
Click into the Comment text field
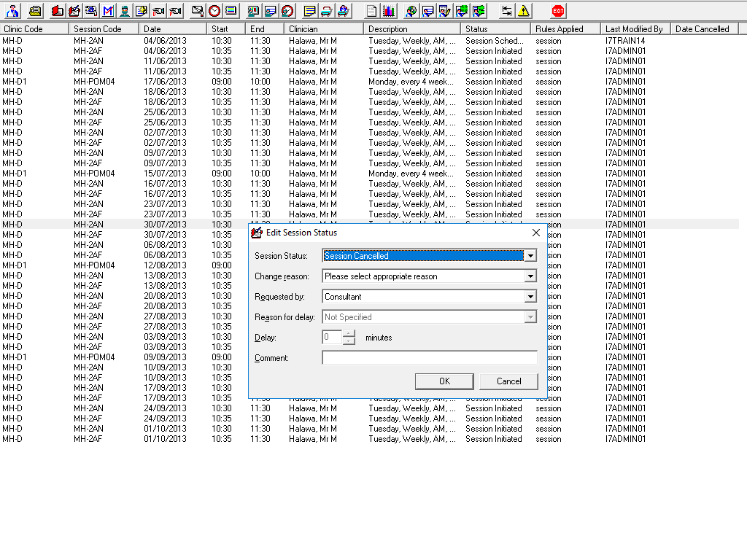point(430,357)
